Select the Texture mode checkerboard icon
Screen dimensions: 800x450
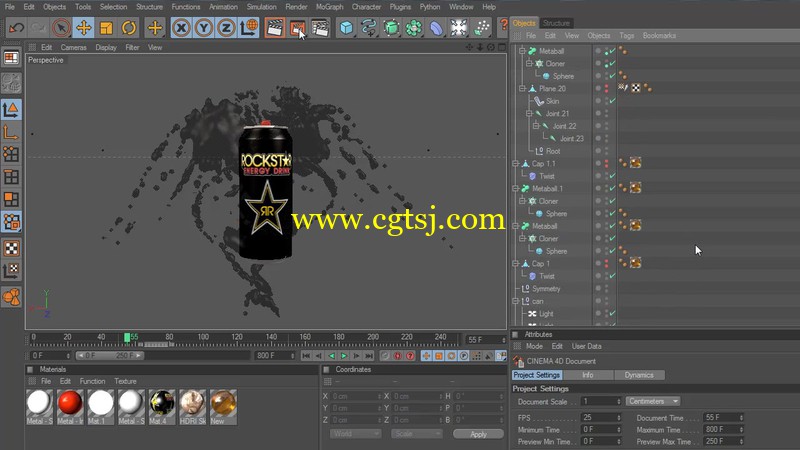click(11, 248)
